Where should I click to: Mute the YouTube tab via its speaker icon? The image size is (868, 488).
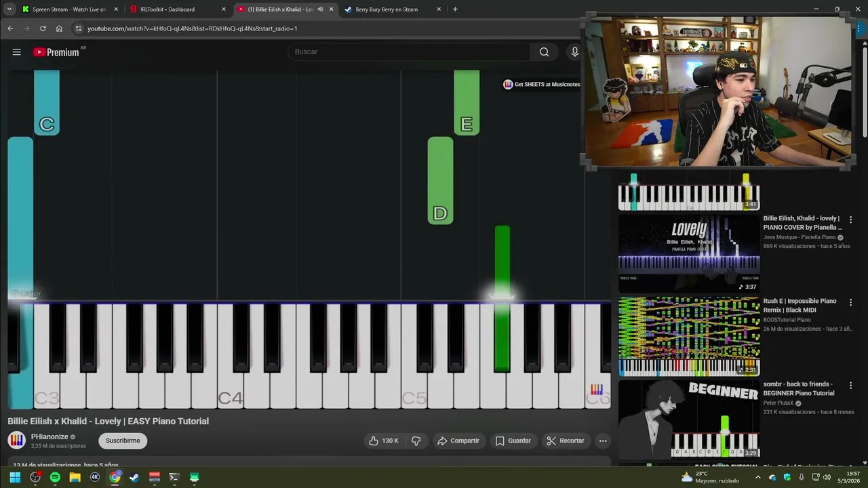pos(320,9)
